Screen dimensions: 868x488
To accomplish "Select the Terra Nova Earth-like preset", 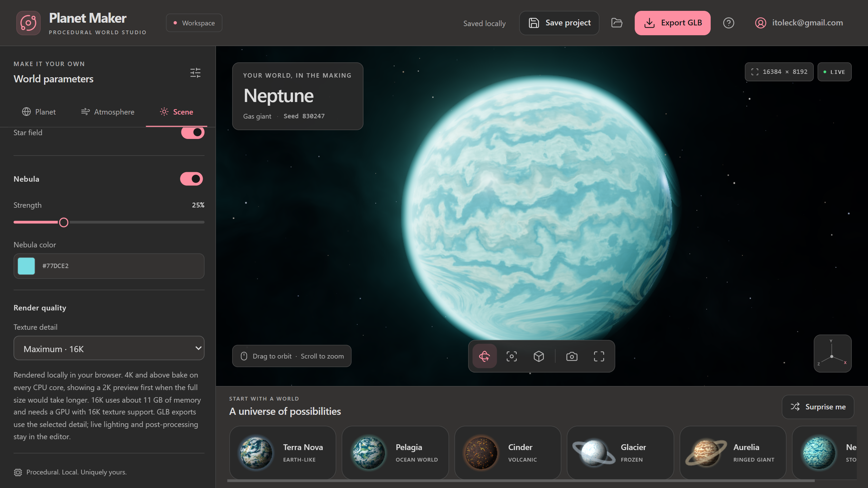I will pyautogui.click(x=283, y=453).
